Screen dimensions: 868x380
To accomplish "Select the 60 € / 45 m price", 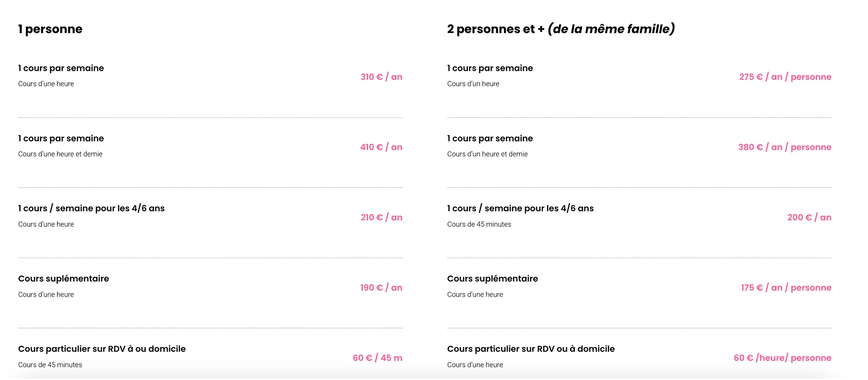I will (377, 358).
